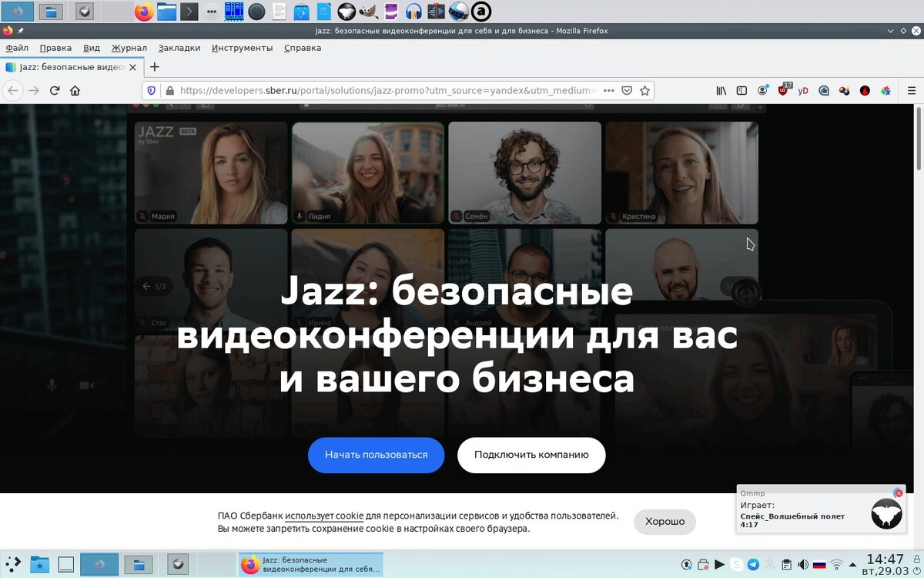Close the Qmmp notification popup
Image resolution: width=924 pixels, height=578 pixels.
[898, 493]
